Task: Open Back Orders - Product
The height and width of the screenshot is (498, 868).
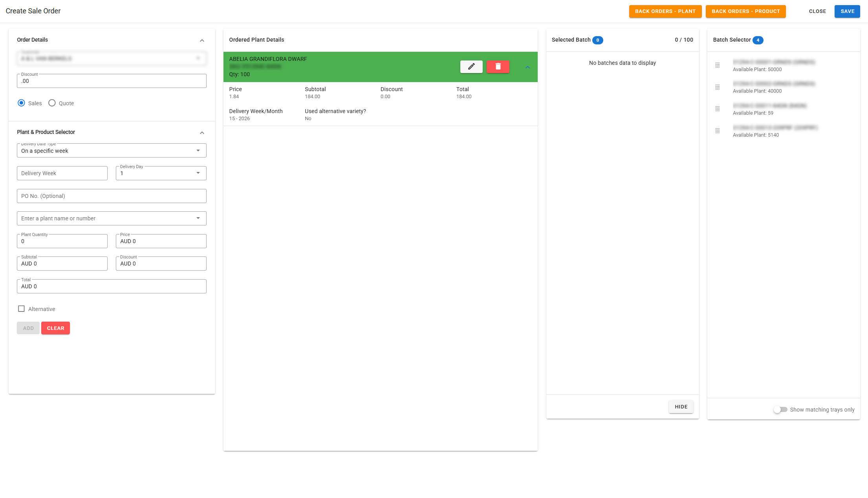Action: (x=745, y=11)
